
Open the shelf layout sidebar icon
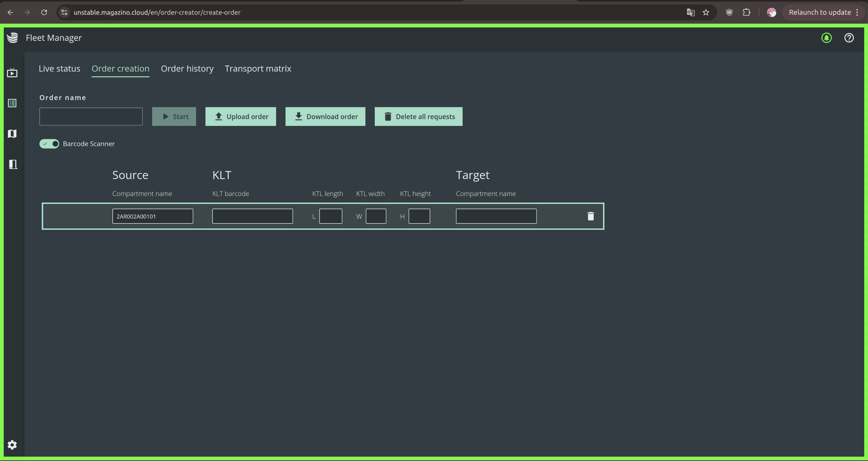point(13,164)
